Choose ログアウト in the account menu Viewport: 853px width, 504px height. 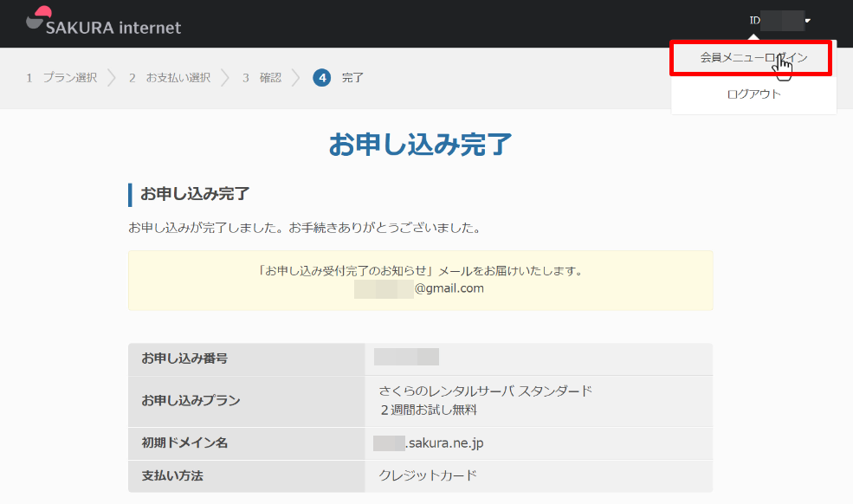click(753, 94)
